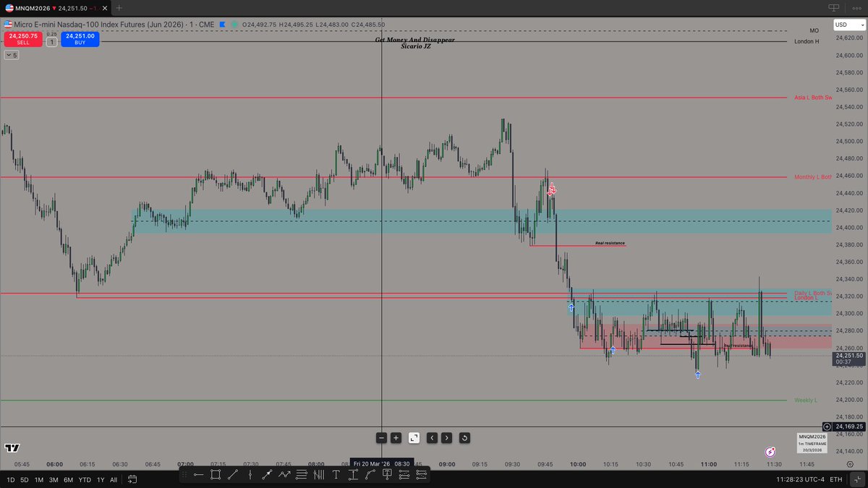Reset the chart view
Viewport: 868px width, 488px height.
click(x=464, y=437)
